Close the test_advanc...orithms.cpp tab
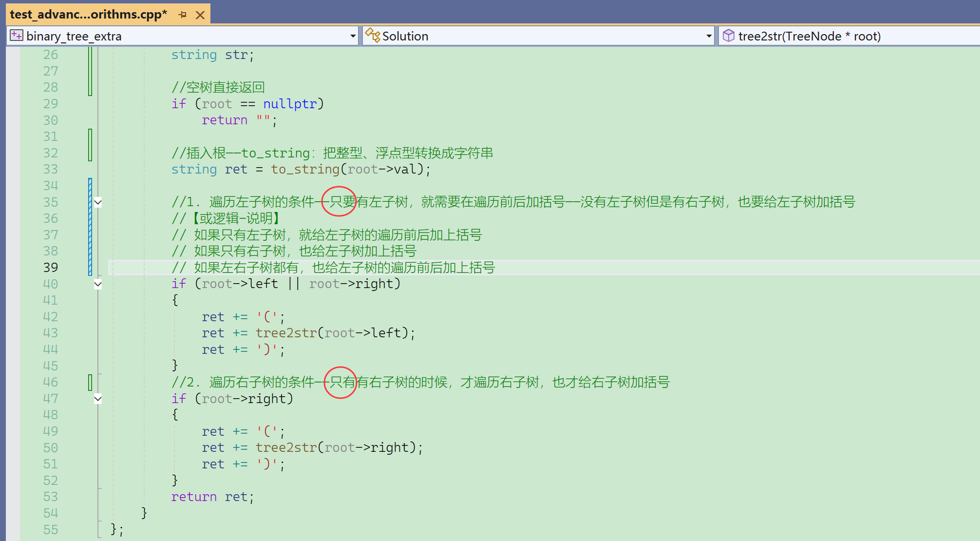 tap(200, 15)
